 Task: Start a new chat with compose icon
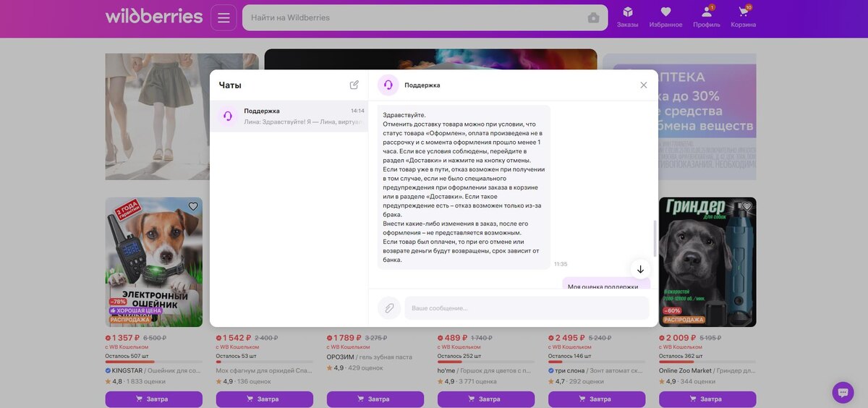[354, 85]
